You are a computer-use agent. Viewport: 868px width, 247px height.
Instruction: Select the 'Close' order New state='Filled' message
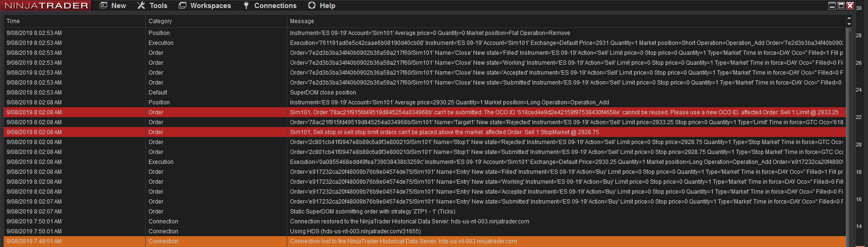click(566, 53)
